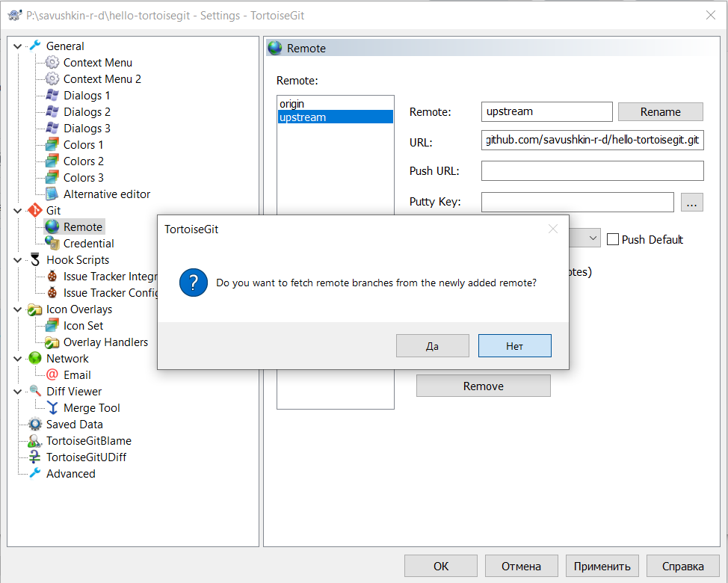Click the blue question mark dialog icon
The image size is (728, 583).
pyautogui.click(x=193, y=283)
